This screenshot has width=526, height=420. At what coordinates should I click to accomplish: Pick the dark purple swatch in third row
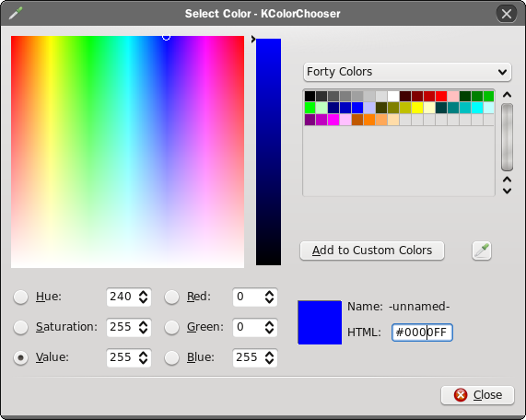click(310, 120)
